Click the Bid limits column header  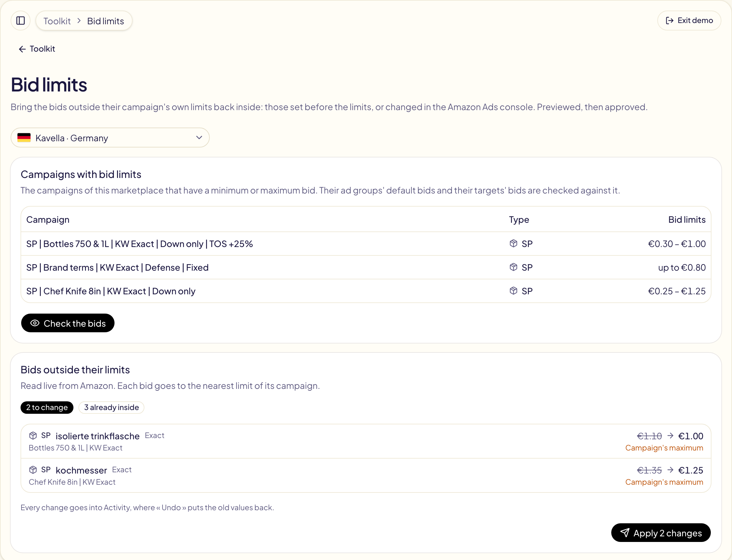click(x=687, y=220)
